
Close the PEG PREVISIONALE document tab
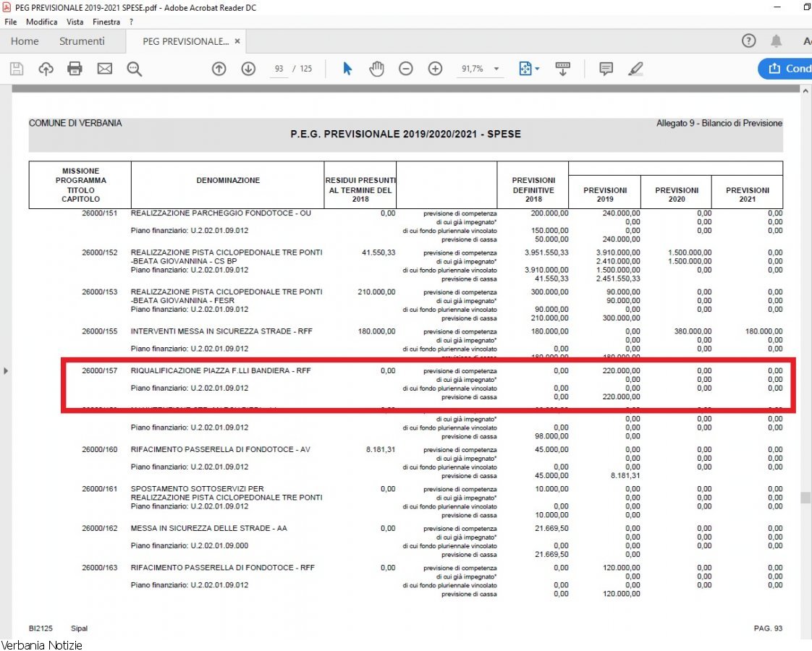point(237,41)
